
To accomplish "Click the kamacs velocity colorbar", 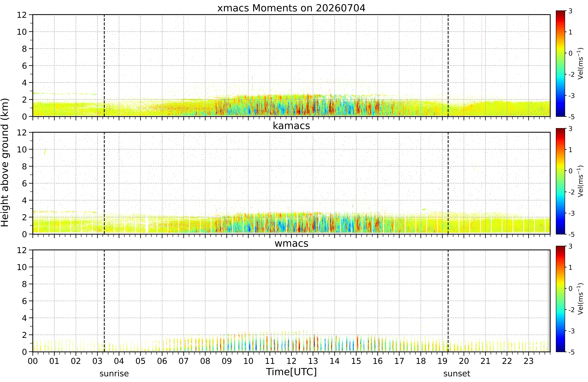I will (x=561, y=181).
